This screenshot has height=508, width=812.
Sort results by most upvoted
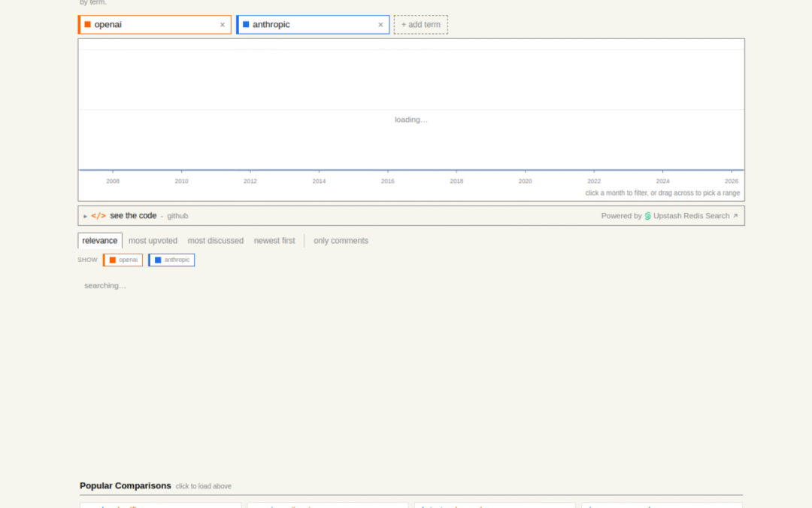click(153, 241)
